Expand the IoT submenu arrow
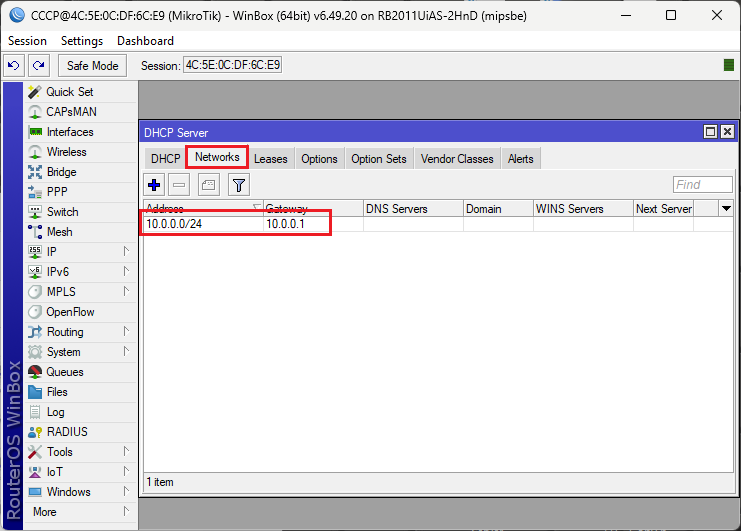The width and height of the screenshot is (741, 531). (x=126, y=471)
